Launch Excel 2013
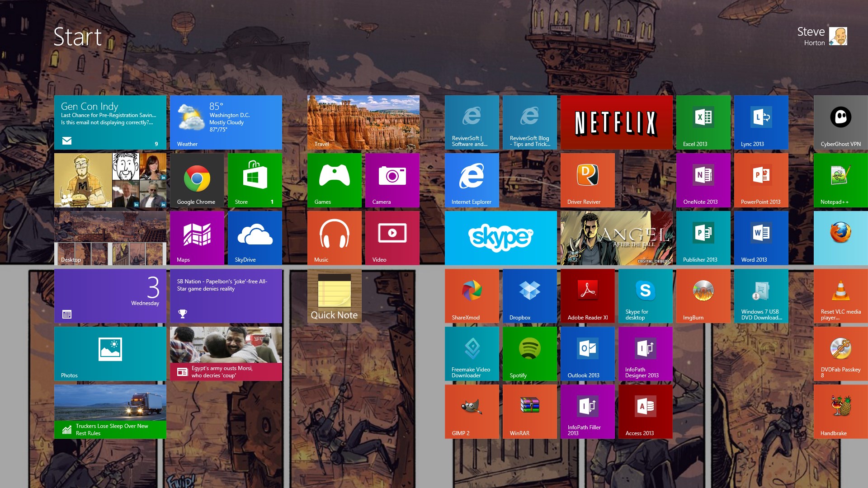This screenshot has height=488, width=868. pos(703,122)
